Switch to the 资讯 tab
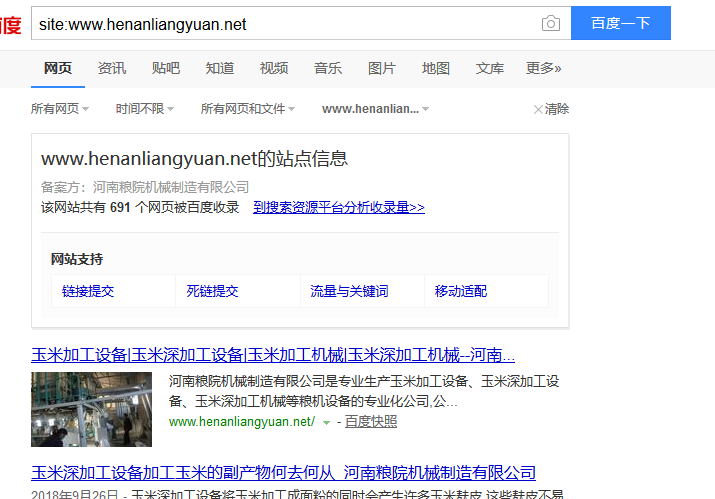 click(112, 68)
